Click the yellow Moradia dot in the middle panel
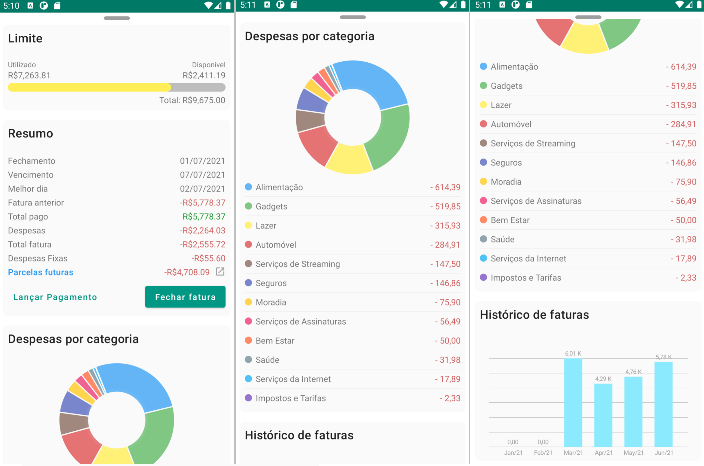Image resolution: width=704 pixels, height=466 pixels. [248, 302]
